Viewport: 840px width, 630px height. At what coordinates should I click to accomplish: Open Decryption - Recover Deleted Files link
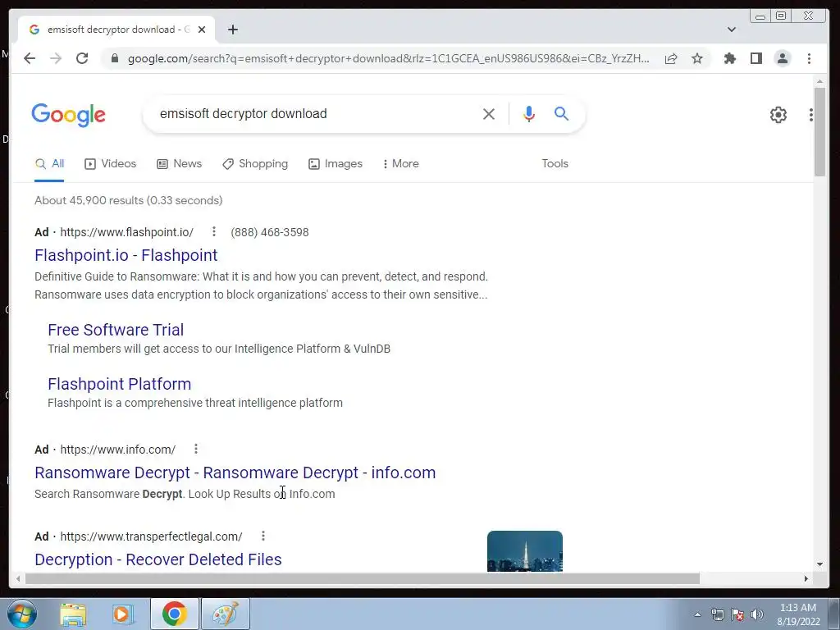158,559
